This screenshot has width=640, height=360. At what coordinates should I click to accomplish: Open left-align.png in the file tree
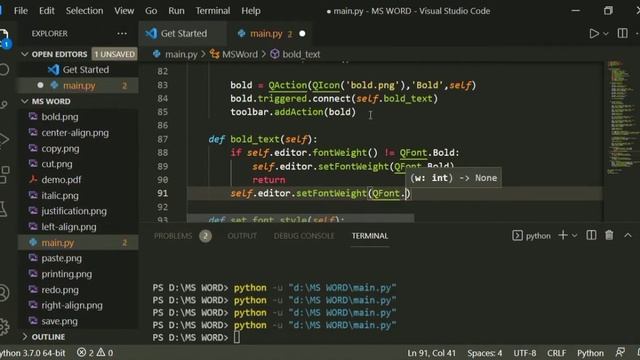pos(69,227)
